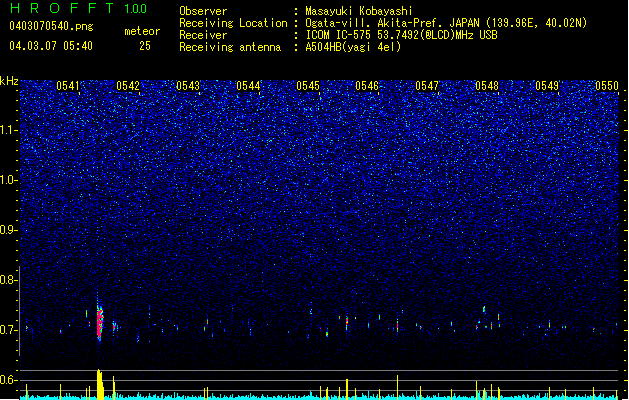Image resolution: width=629 pixels, height=400 pixels.
Task: Click the Receiving antenna label
Action: pos(230,47)
